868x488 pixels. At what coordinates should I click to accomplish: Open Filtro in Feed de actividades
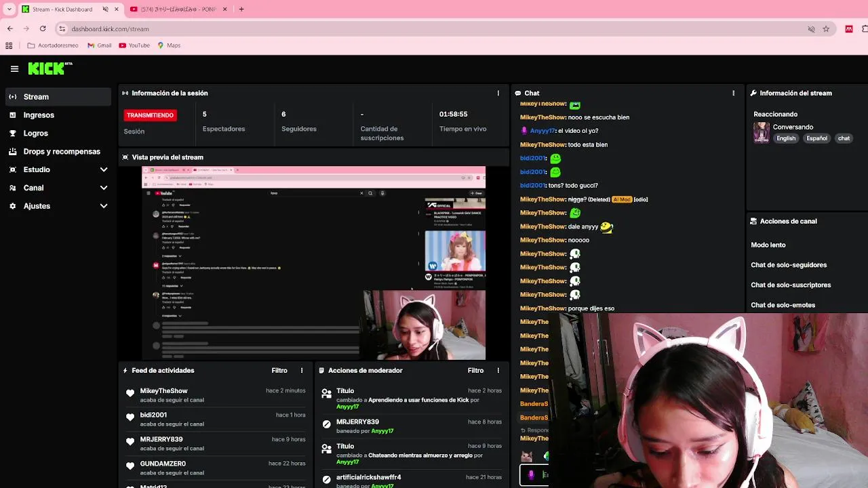(279, 371)
